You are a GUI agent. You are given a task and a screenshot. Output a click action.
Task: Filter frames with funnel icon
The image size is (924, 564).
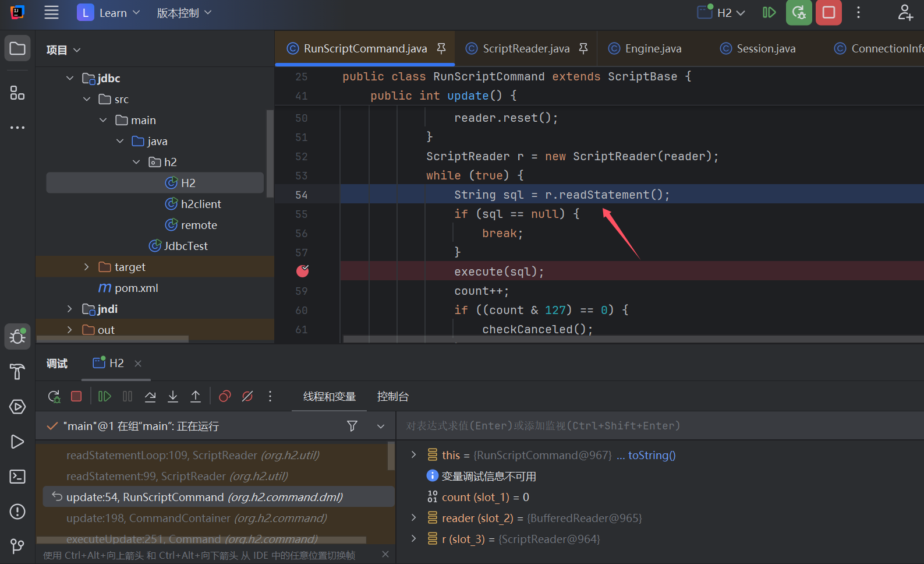pos(352,426)
